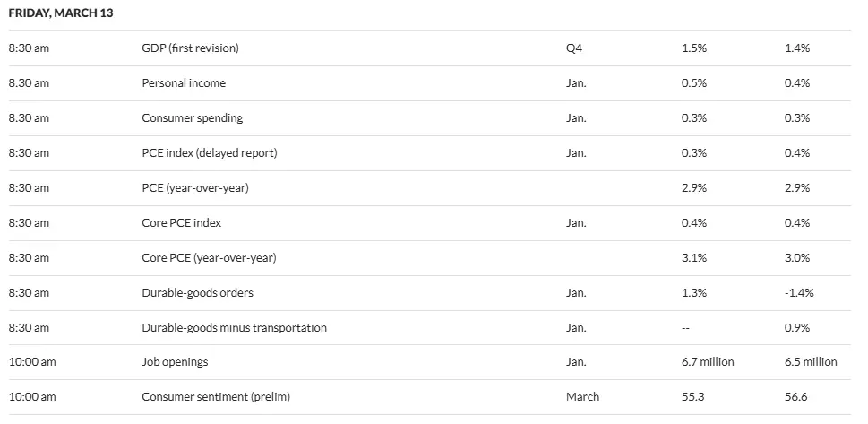Click the Core PCE index entry
Screen dimensions: 868x424
182,223
